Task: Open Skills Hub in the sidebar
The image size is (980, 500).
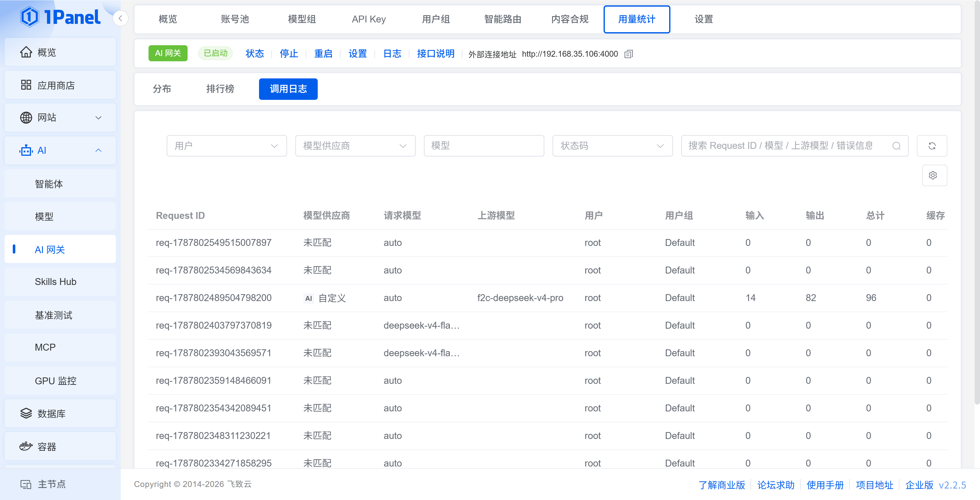Action: [x=60, y=282]
